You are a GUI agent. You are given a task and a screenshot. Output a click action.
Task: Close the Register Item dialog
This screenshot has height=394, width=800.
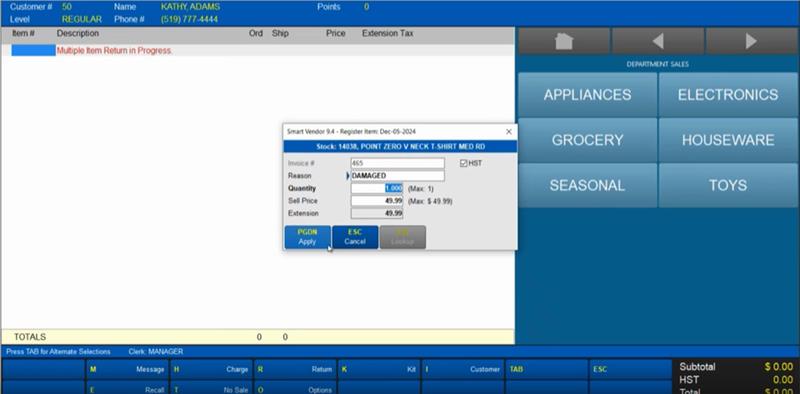pos(509,132)
